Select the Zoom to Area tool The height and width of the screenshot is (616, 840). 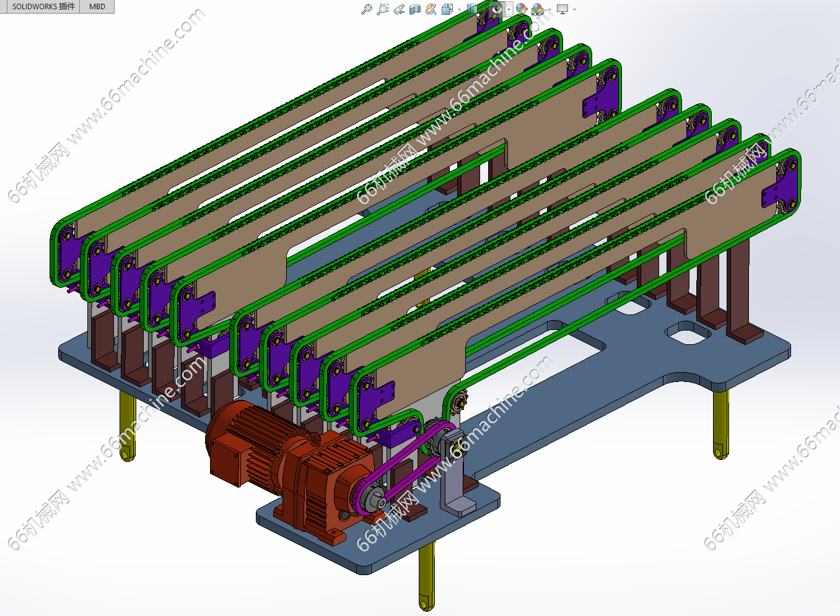tap(383, 9)
